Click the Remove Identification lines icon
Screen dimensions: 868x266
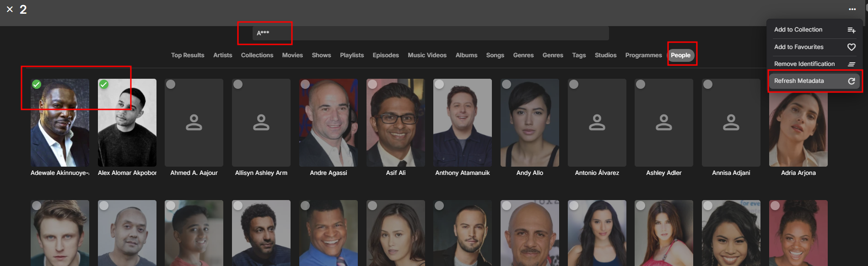coord(852,64)
